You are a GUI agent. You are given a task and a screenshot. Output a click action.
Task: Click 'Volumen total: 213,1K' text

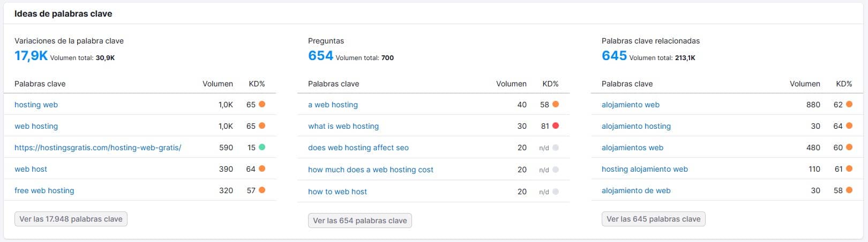pos(662,58)
